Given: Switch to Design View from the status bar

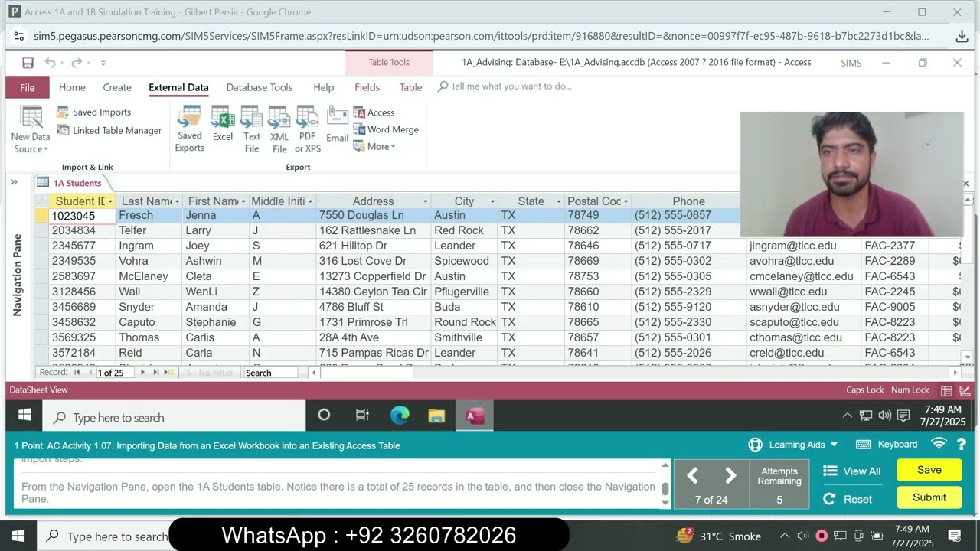Looking at the screenshot, I should click(965, 390).
